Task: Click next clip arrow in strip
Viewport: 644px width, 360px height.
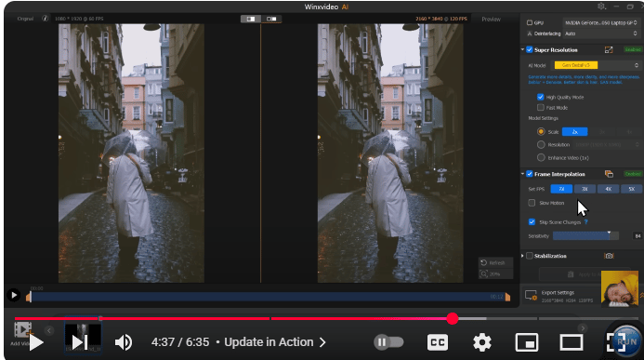Action: [x=583, y=328]
